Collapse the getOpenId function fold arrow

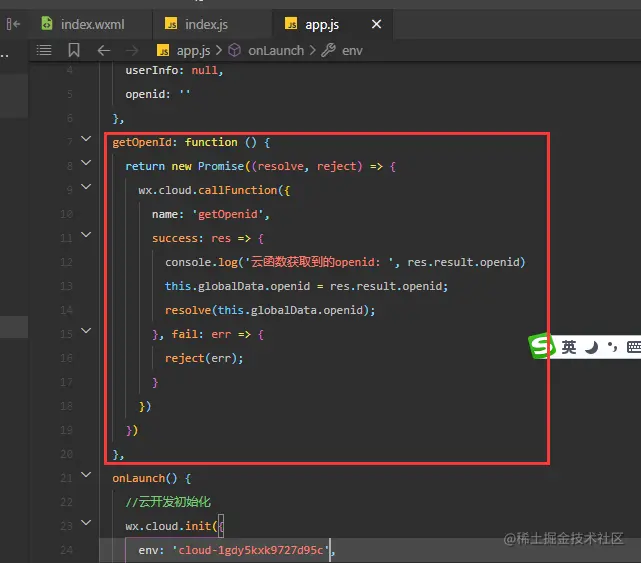click(x=86, y=139)
